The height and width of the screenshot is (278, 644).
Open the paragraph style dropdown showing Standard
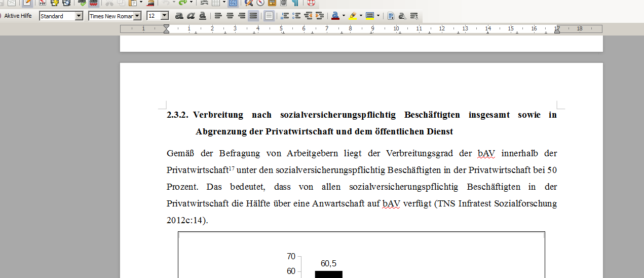click(x=79, y=16)
